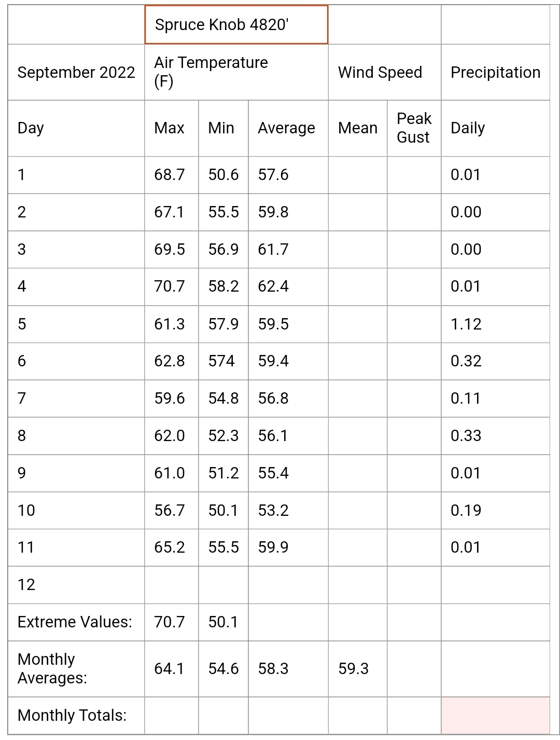This screenshot has width=560, height=740.
Task: Select the Precipitation header cell
Action: (495, 72)
